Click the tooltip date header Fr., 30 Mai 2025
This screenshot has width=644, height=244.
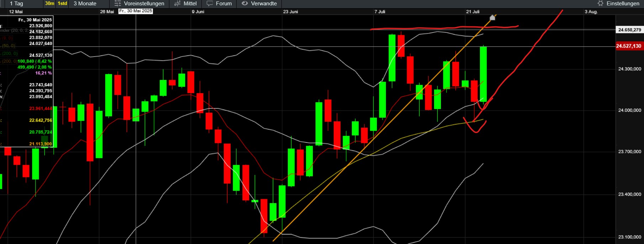click(x=35, y=20)
